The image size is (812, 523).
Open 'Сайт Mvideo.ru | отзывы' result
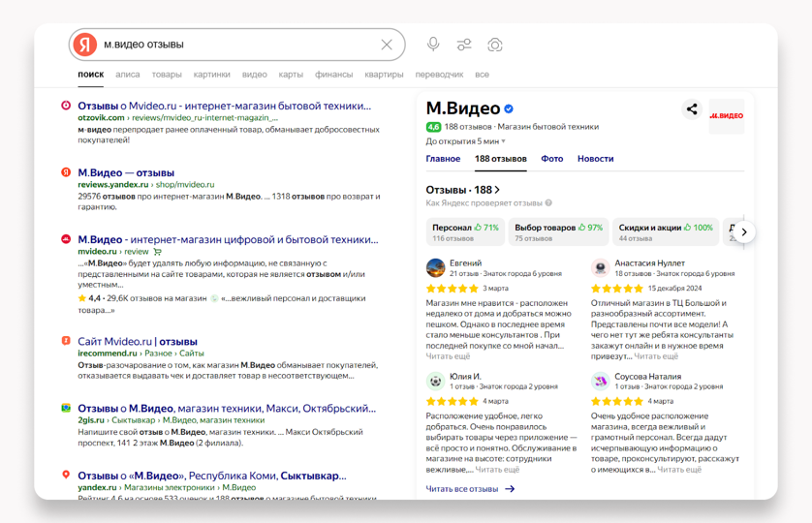[138, 341]
